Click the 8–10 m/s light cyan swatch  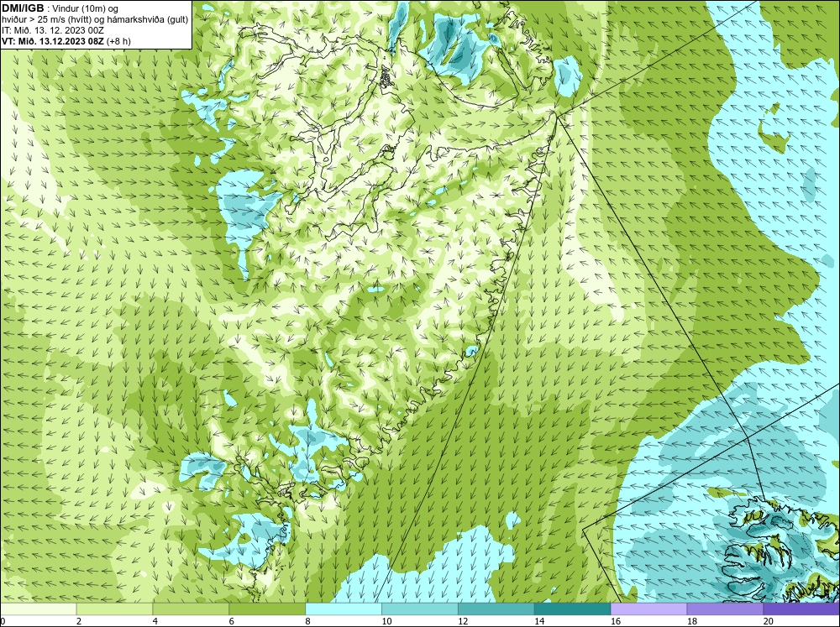click(x=344, y=609)
